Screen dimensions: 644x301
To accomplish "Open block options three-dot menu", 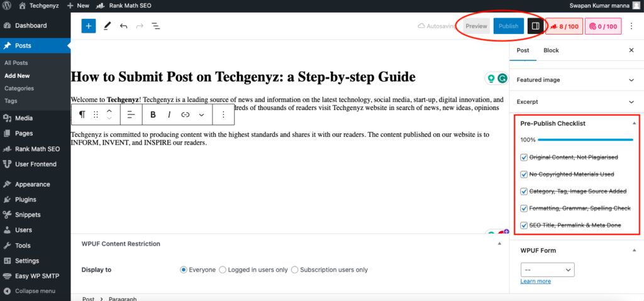I will coord(223,114).
